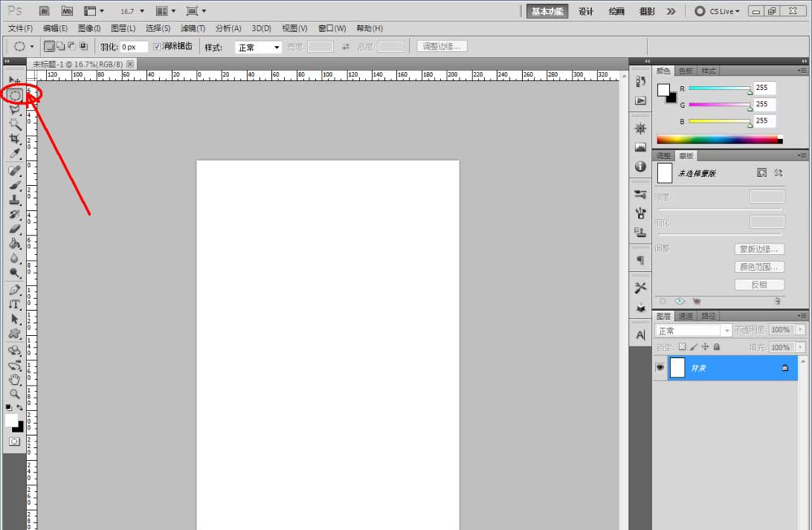Select the History Brush tool
812x530 pixels.
[x=15, y=213]
